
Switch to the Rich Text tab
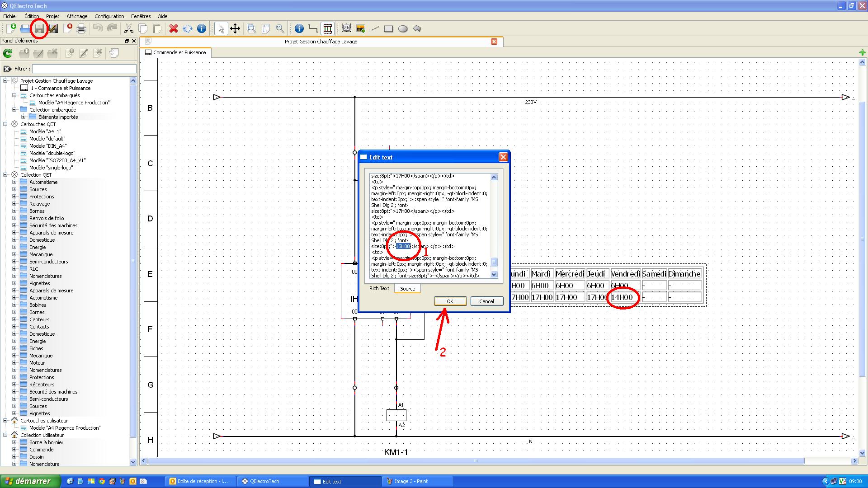(379, 288)
